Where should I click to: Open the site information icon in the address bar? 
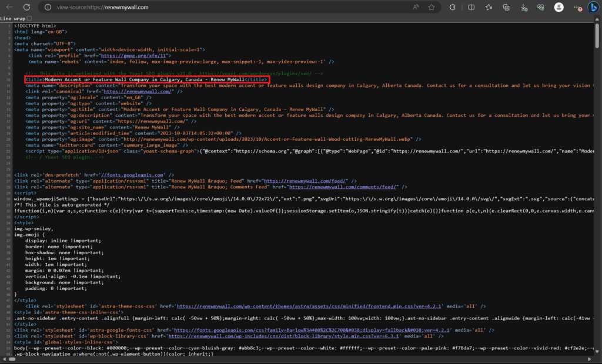click(48, 7)
